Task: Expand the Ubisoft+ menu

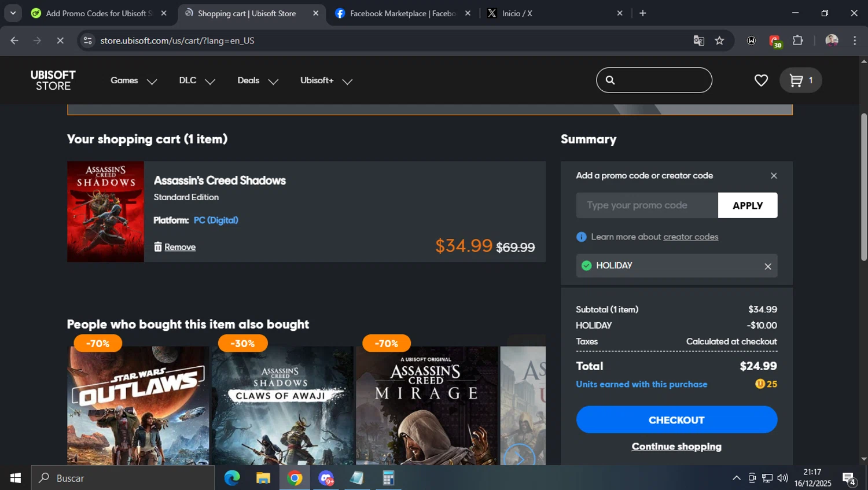Action: [326, 80]
